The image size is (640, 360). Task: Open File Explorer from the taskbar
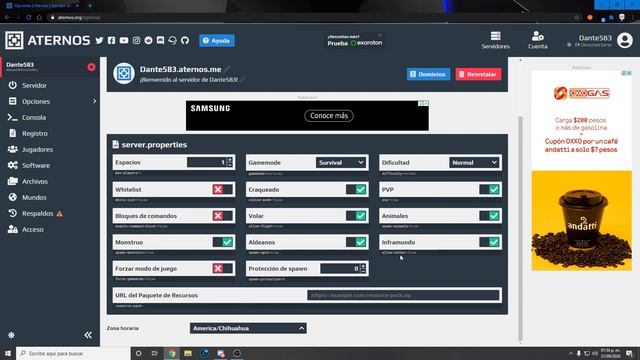tap(188, 353)
